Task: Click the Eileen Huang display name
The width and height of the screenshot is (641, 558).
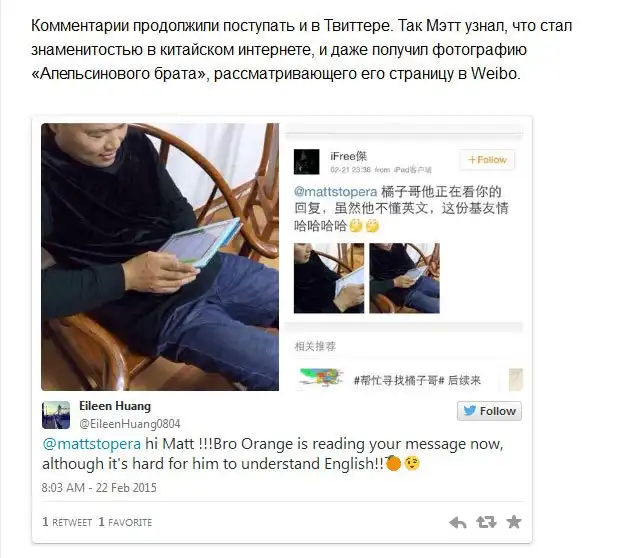Action: [x=115, y=406]
